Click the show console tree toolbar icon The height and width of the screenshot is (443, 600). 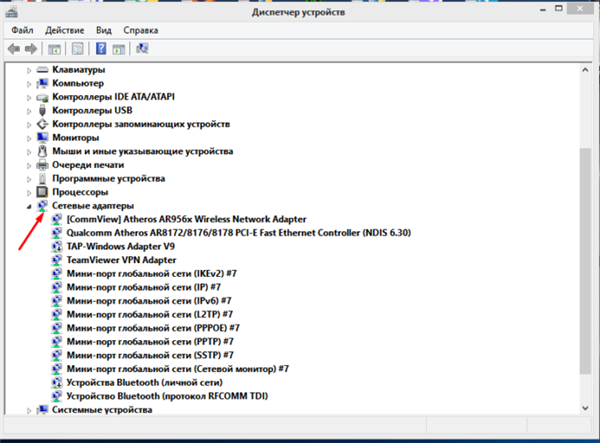click(54, 49)
